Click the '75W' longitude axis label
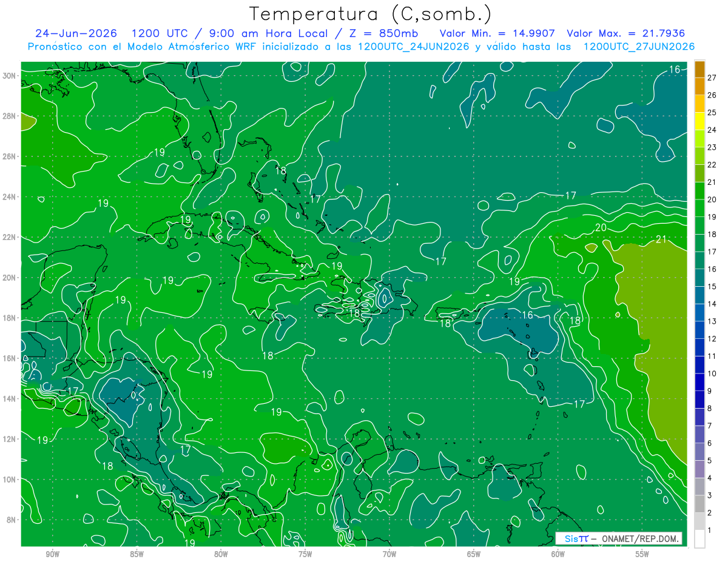728x562 pixels. (305, 554)
